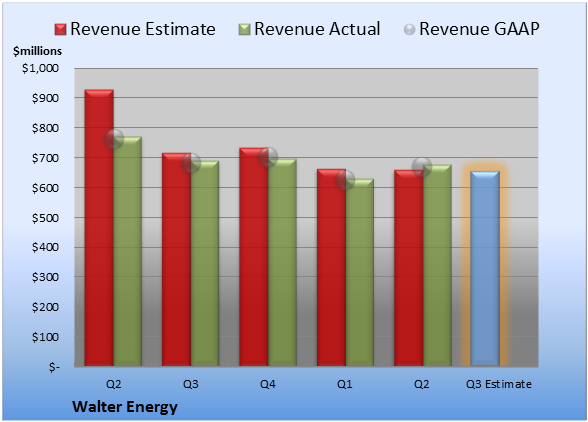Click the 'Q3' x-axis label
This screenshot has width=588, height=422.
click(190, 384)
